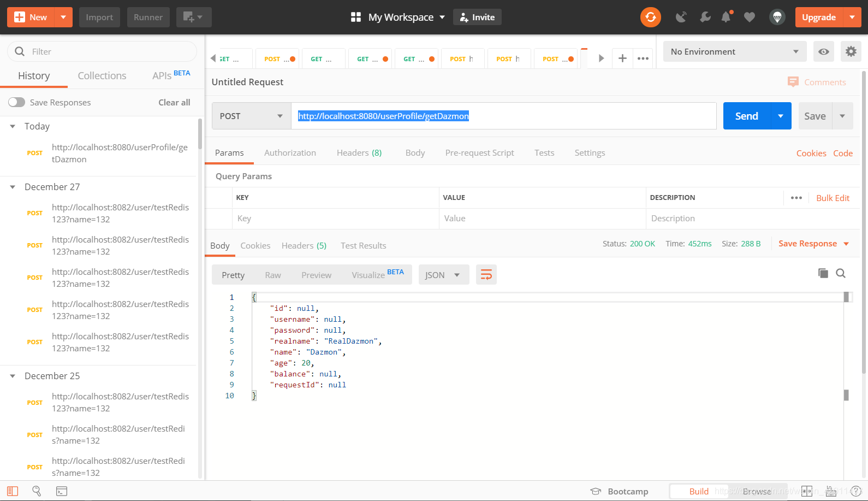
Task: Click the Bootcamp graduation cap icon
Action: click(x=596, y=491)
